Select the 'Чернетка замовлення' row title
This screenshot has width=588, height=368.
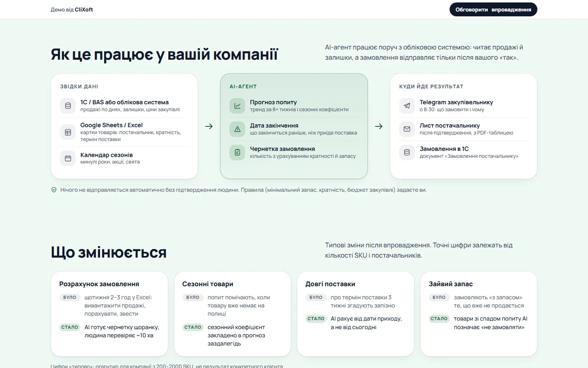283,149
